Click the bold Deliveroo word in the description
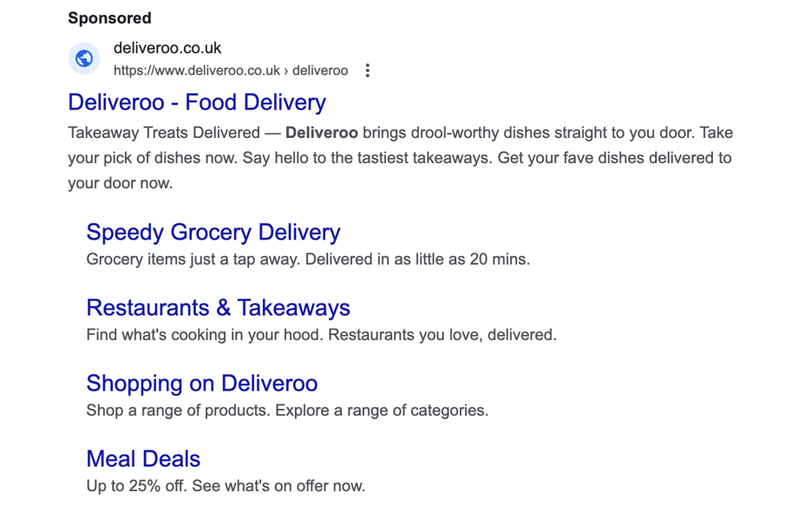Image resolution: width=812 pixels, height=513 pixels. [322, 132]
